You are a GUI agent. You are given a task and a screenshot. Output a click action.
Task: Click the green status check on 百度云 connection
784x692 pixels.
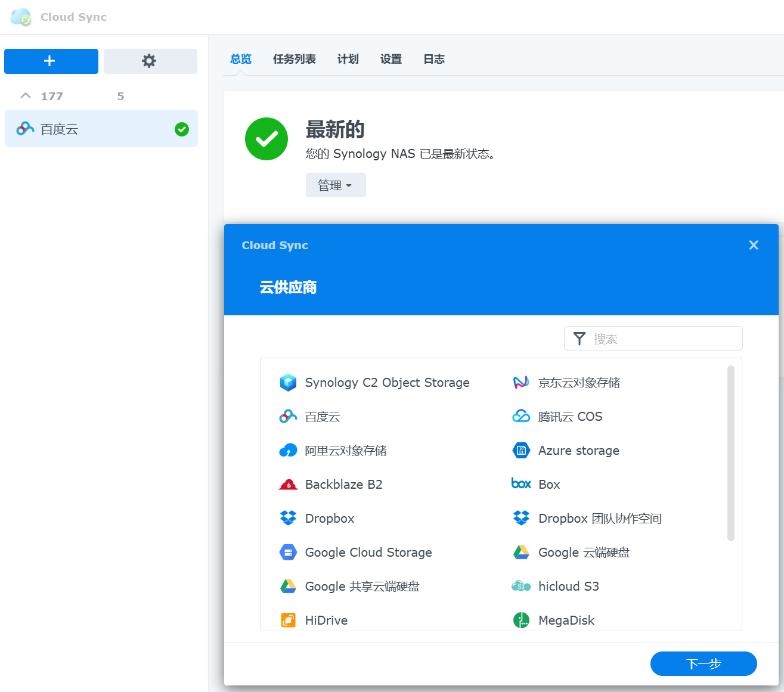(x=182, y=129)
